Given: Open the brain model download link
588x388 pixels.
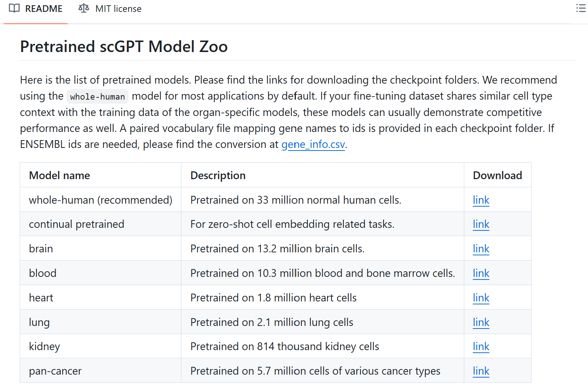Looking at the screenshot, I should [x=481, y=249].
